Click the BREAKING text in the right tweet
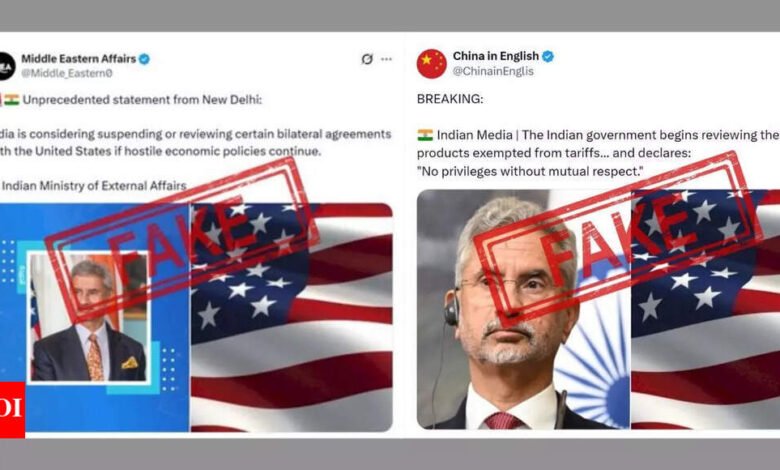This screenshot has height=470, width=780. (x=450, y=99)
